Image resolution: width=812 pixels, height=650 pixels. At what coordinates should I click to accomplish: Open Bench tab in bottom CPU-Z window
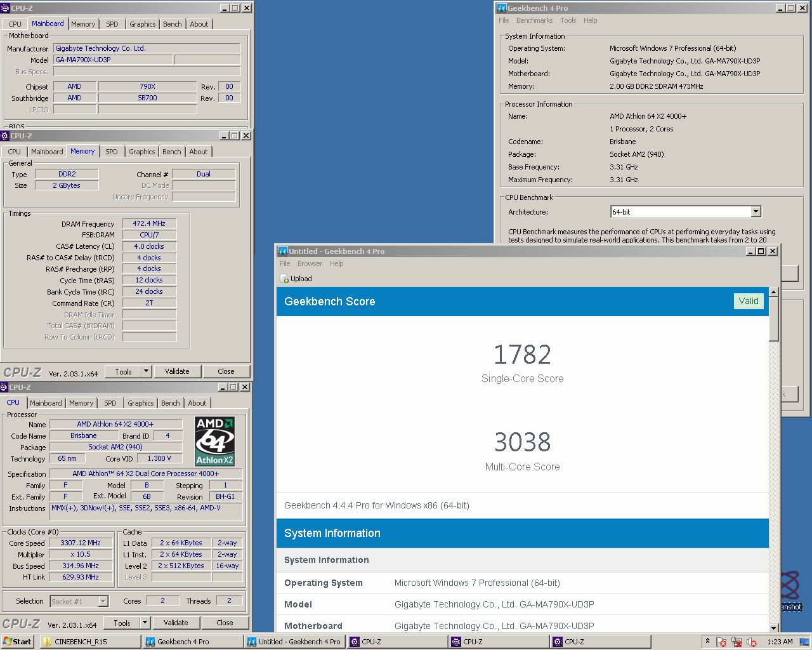click(171, 403)
